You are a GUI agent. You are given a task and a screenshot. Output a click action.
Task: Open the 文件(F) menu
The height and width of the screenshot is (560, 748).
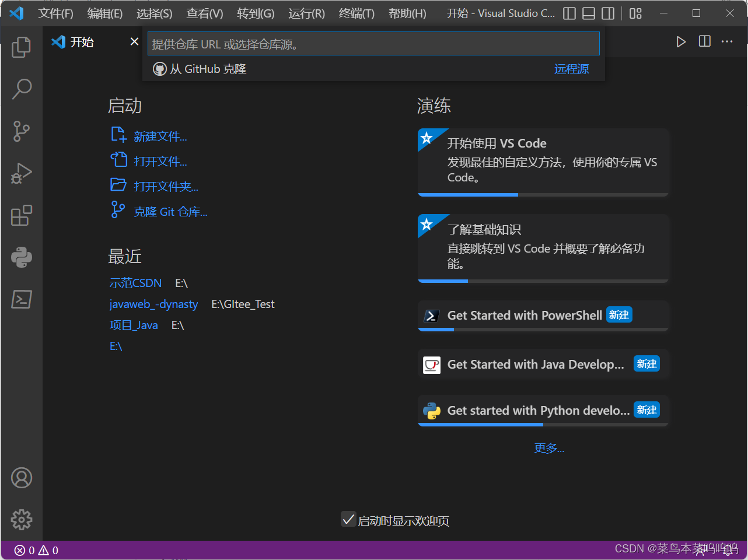55,13
